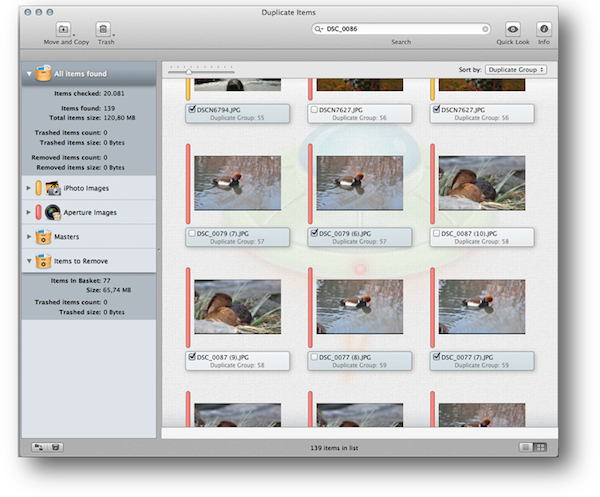Check the DSC_0077 (8).JPG checkbox
600x497 pixels.
(x=314, y=355)
